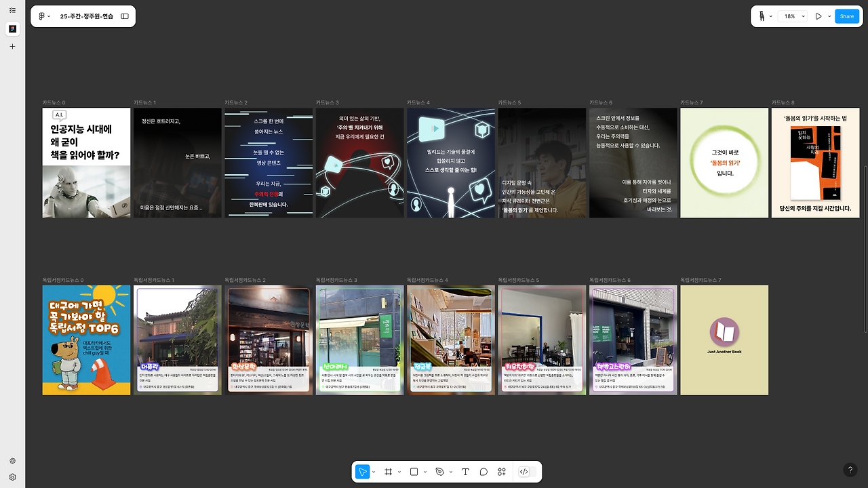The width and height of the screenshot is (868, 488).
Task: Open the Actions tool
Action: click(502, 472)
